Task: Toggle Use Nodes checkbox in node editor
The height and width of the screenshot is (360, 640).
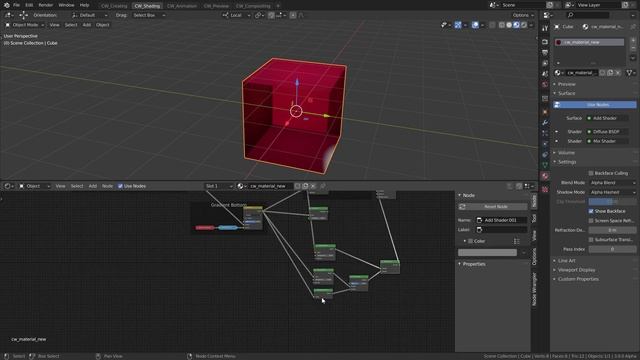Action: click(x=120, y=186)
